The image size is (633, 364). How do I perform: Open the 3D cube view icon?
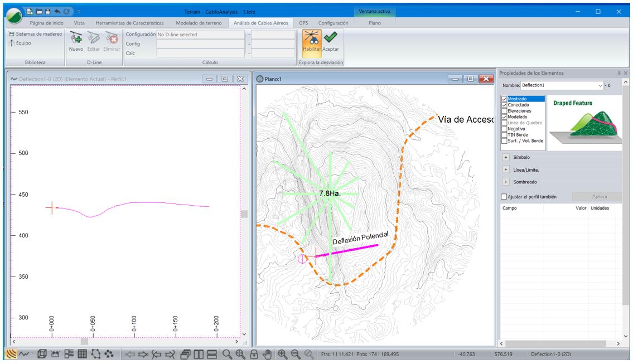tap(42, 354)
